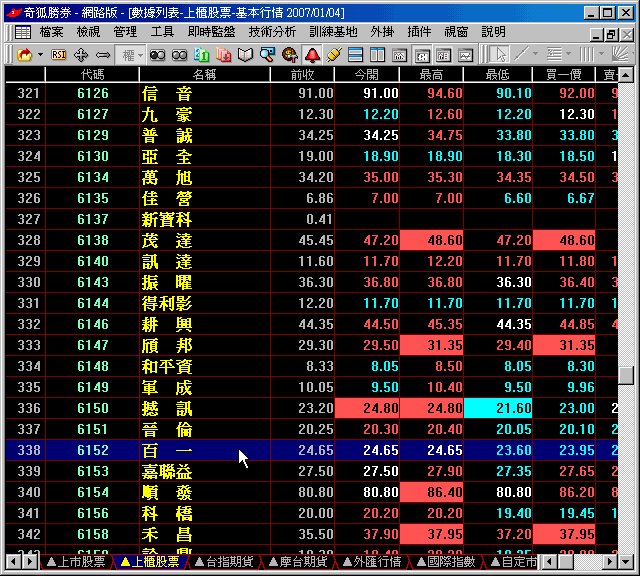The height and width of the screenshot is (576, 640).
Task: Click the four-way move arrows icon
Action: [81, 55]
